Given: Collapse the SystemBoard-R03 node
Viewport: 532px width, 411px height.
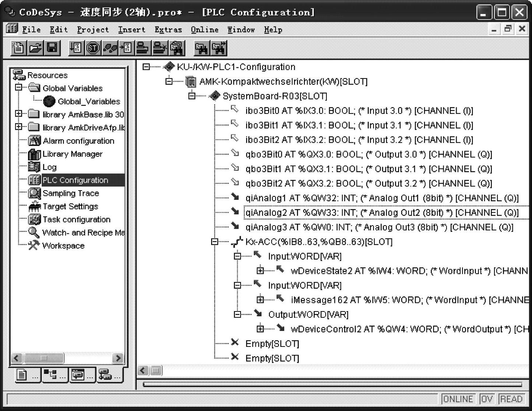Looking at the screenshot, I should [192, 96].
